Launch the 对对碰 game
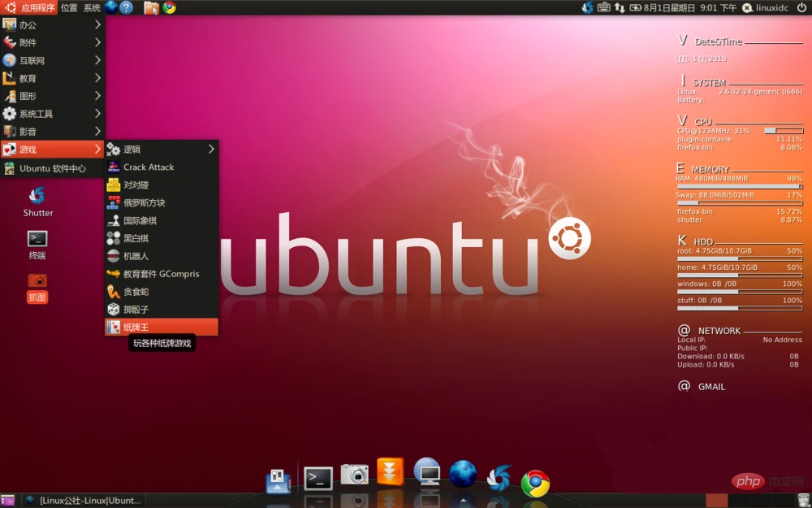 (161, 185)
